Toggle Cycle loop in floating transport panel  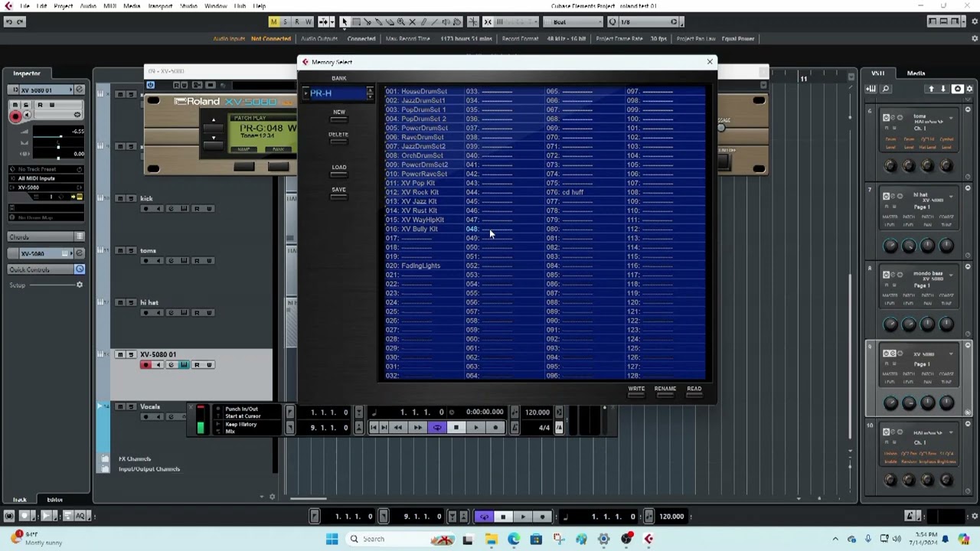[437, 428]
